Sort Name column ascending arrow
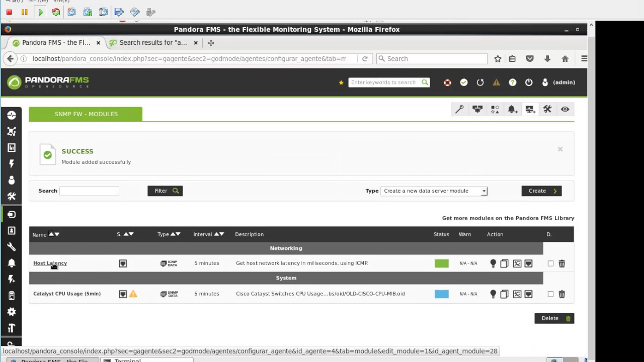The image size is (644, 362). (51, 234)
